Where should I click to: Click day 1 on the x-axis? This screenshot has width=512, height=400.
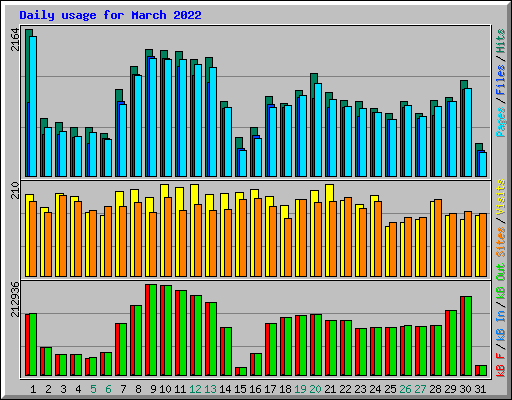(x=33, y=389)
